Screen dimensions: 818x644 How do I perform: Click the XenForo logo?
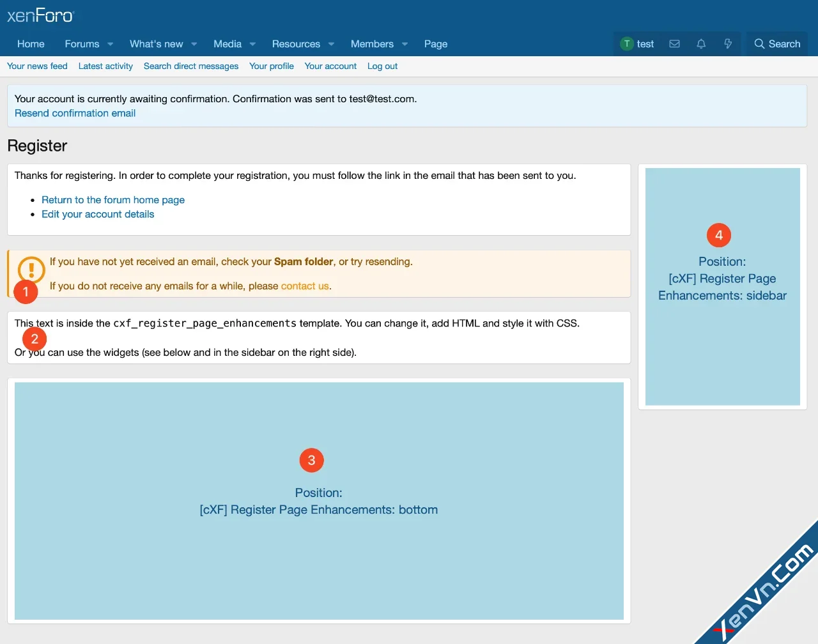[x=41, y=15]
